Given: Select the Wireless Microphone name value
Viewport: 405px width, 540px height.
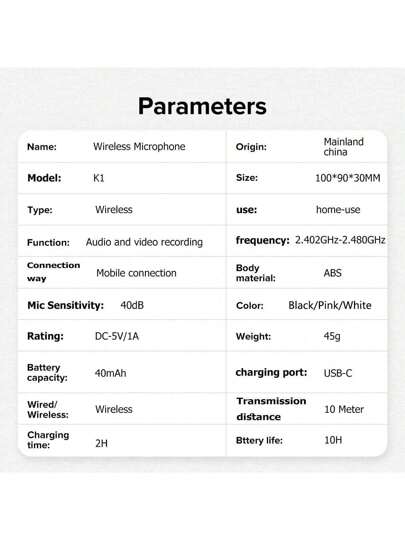Looking at the screenshot, I should [x=139, y=147].
